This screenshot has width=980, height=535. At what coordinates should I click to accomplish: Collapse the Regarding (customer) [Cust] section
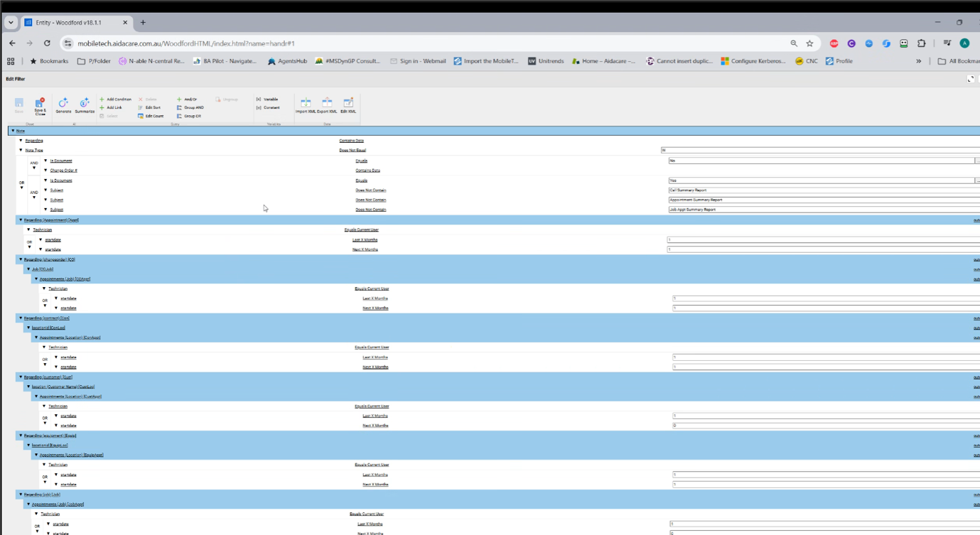click(21, 377)
